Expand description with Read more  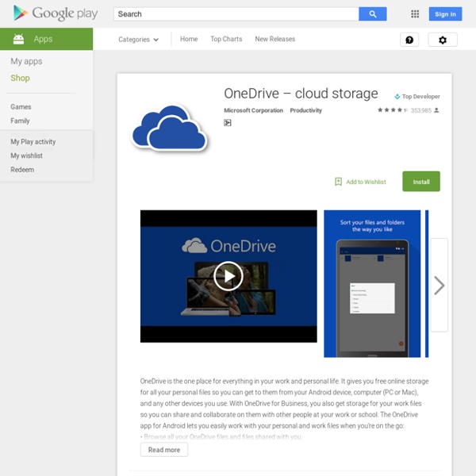(x=164, y=450)
